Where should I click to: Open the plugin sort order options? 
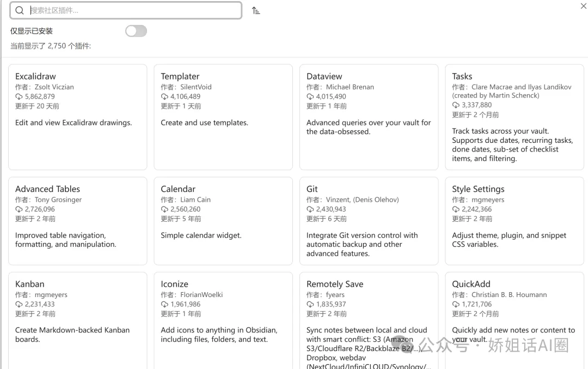tap(256, 10)
